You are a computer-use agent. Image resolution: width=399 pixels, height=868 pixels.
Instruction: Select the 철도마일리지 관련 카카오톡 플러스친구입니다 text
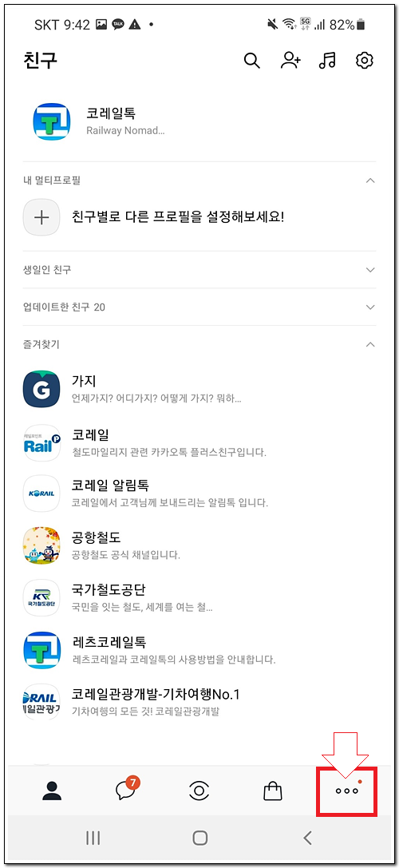coord(169,453)
